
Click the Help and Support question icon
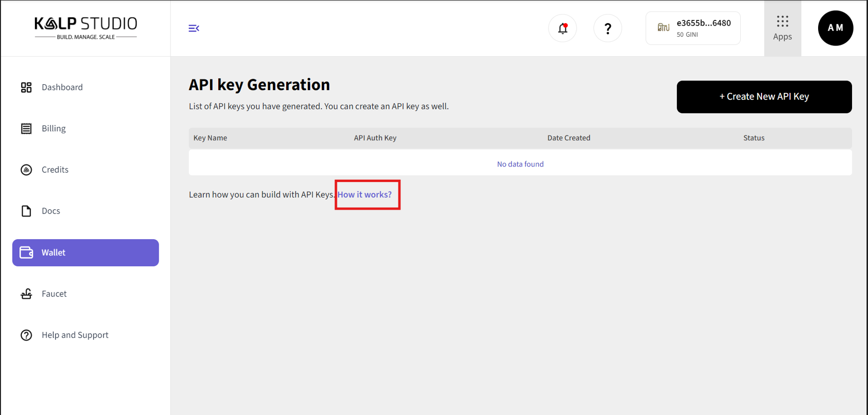coord(26,335)
